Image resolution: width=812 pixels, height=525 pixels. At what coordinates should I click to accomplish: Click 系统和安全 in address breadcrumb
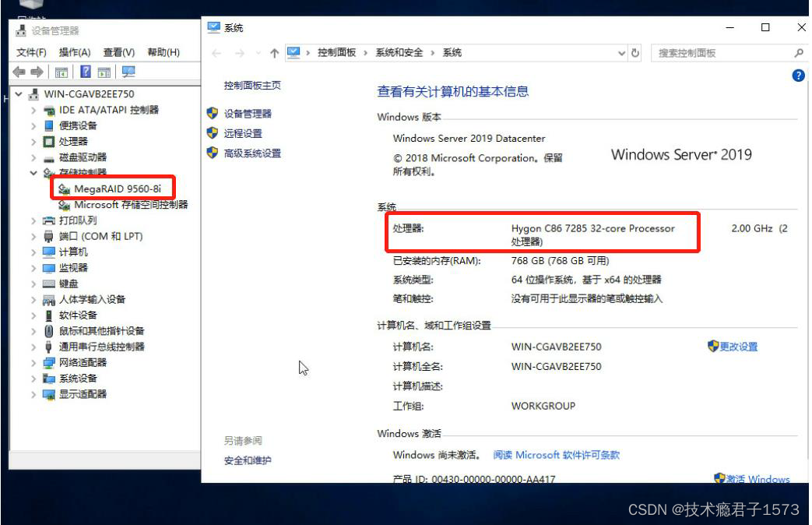click(x=399, y=52)
